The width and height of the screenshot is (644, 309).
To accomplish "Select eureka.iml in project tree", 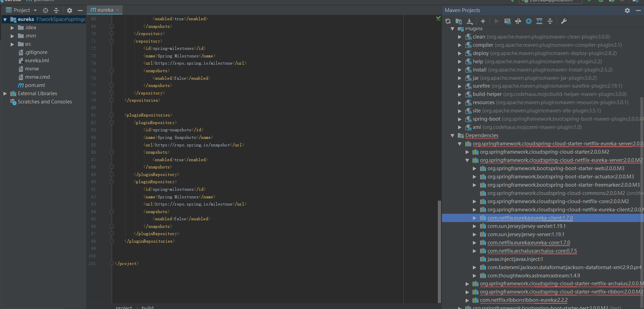I will (37, 60).
